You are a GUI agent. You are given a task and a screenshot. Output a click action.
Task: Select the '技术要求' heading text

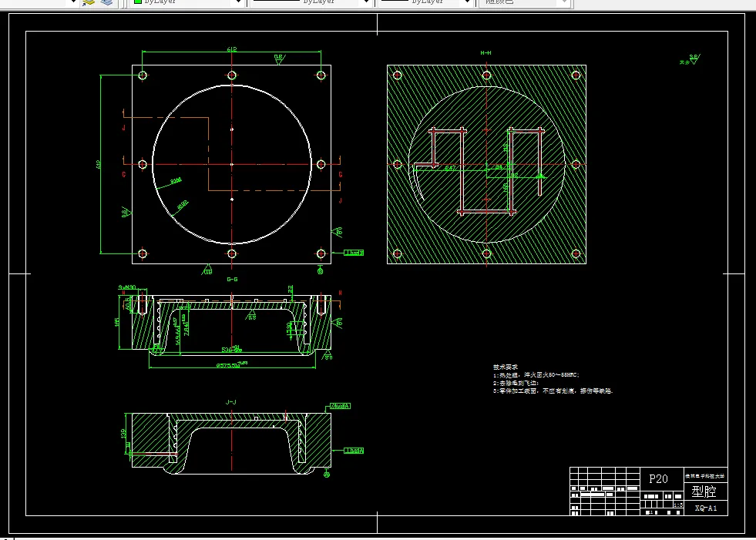(505, 367)
